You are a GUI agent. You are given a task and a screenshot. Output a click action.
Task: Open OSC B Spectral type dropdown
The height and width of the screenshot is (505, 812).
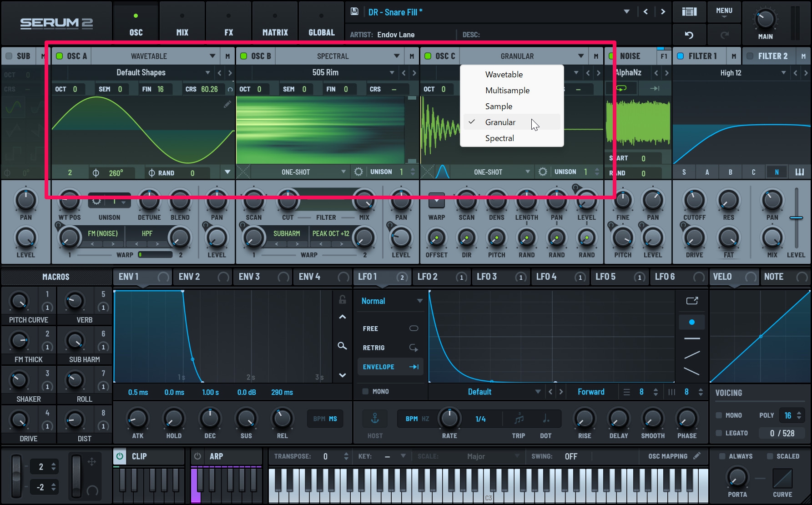tap(339, 56)
